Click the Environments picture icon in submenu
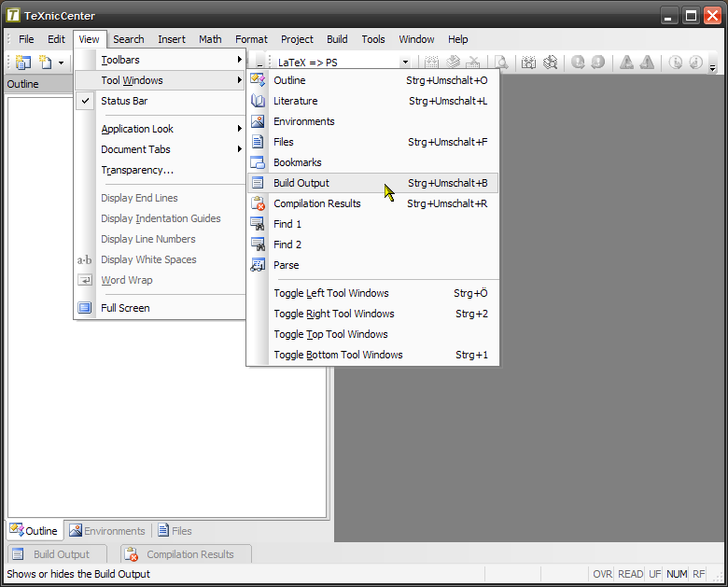728x587 pixels. 258,121
